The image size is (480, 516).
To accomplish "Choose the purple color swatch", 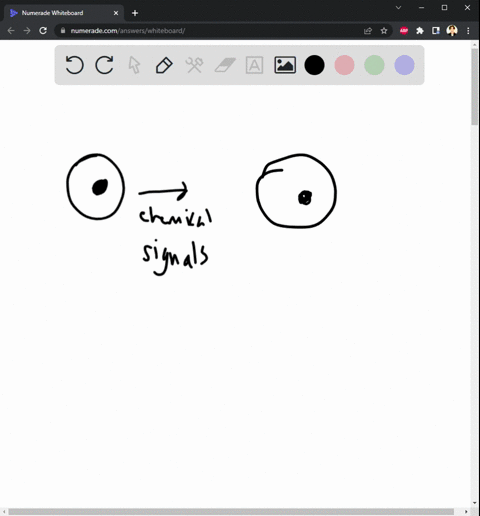I will 404,65.
